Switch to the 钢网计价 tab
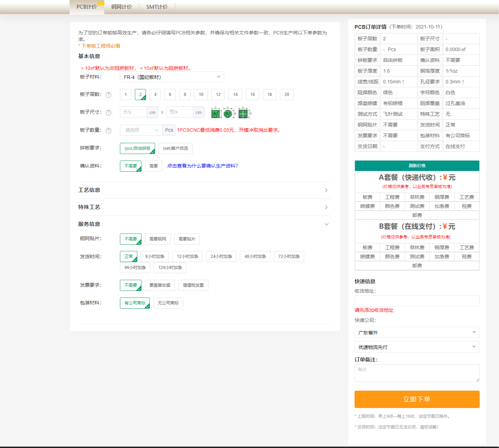This screenshot has height=448, width=499. pos(121,7)
